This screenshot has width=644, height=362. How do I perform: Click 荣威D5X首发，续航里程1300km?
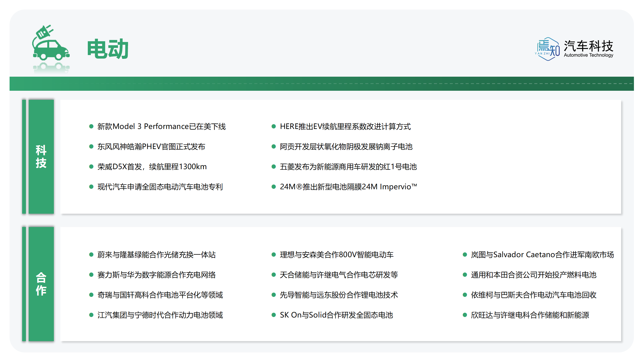152,167
